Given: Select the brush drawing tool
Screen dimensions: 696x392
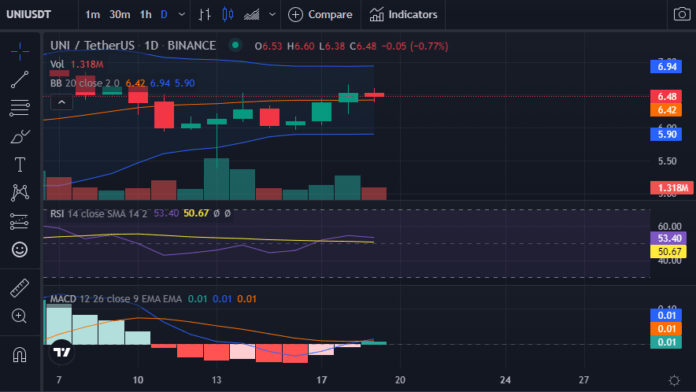Looking at the screenshot, I should tap(20, 137).
